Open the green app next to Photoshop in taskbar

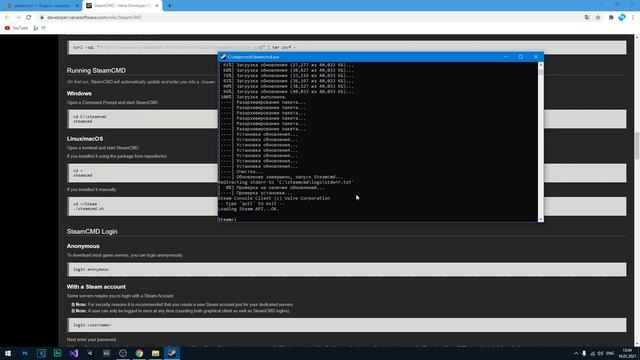58,353
